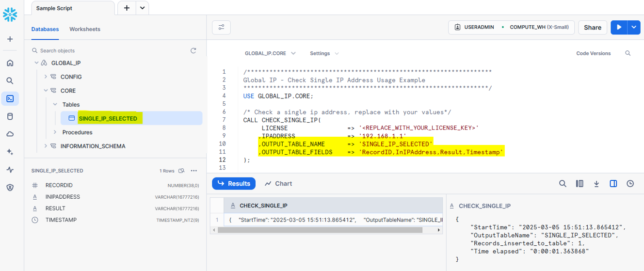Image resolution: width=644 pixels, height=271 pixels.
Task: Click the Share button
Action: click(x=593, y=28)
